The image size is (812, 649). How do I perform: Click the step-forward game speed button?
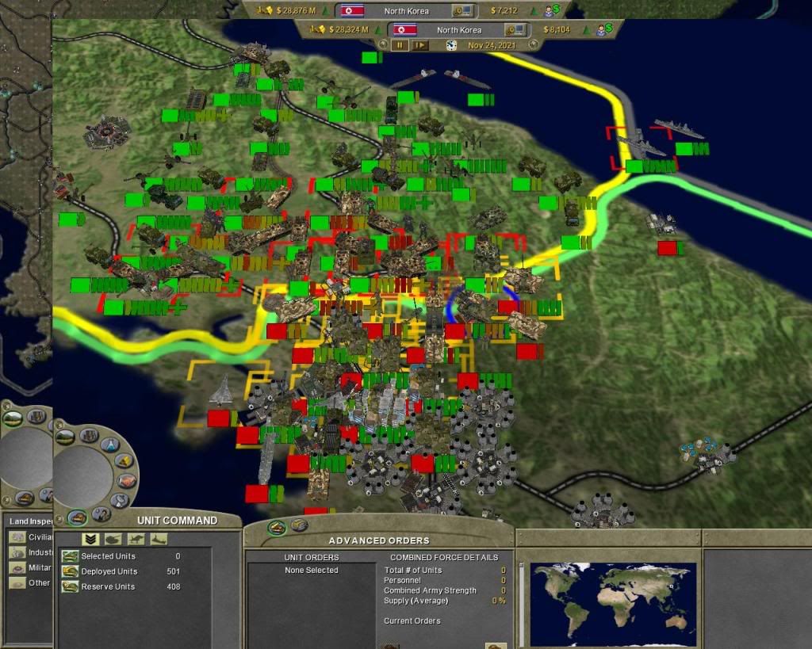tap(420, 45)
